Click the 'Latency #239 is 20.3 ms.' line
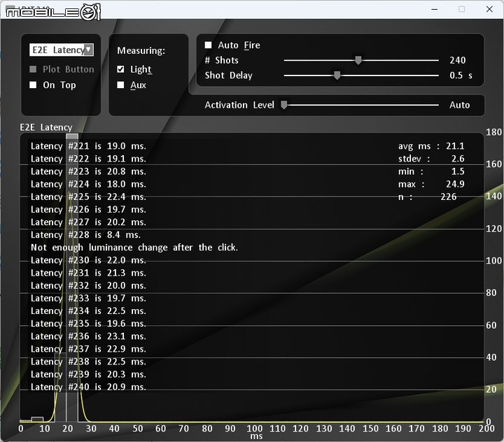Image resolution: width=504 pixels, height=442 pixels. tap(88, 375)
